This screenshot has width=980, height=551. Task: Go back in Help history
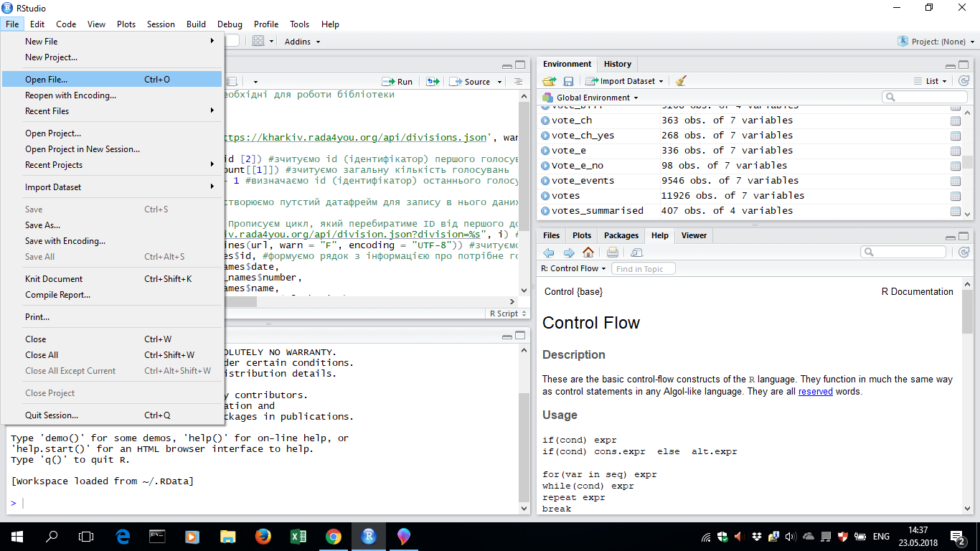click(x=549, y=252)
